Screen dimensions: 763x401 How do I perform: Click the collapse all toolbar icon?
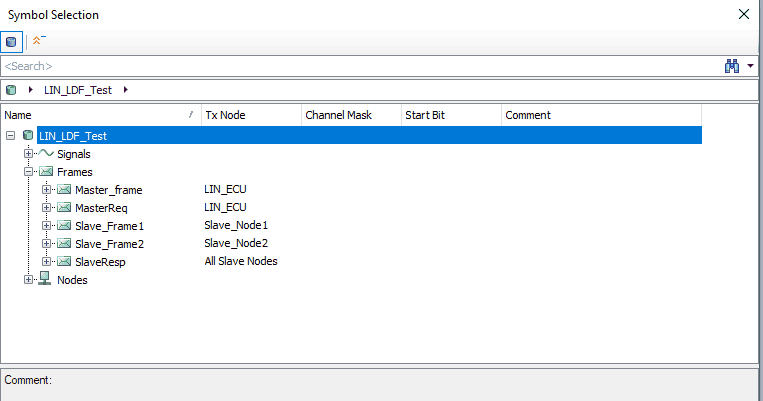tap(38, 41)
